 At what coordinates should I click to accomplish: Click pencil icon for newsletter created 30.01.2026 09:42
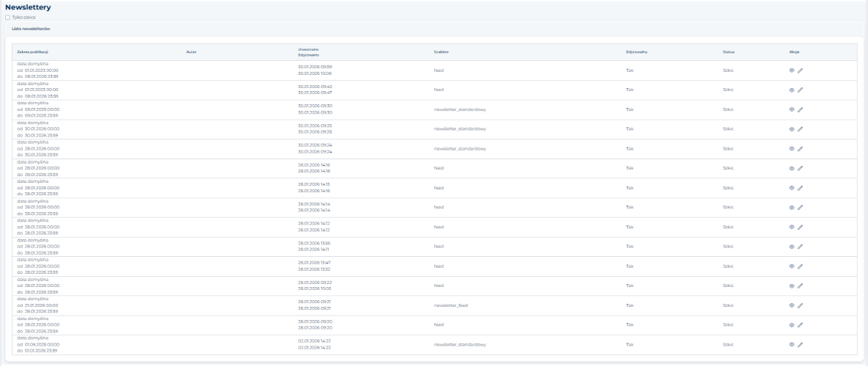pyautogui.click(x=800, y=90)
